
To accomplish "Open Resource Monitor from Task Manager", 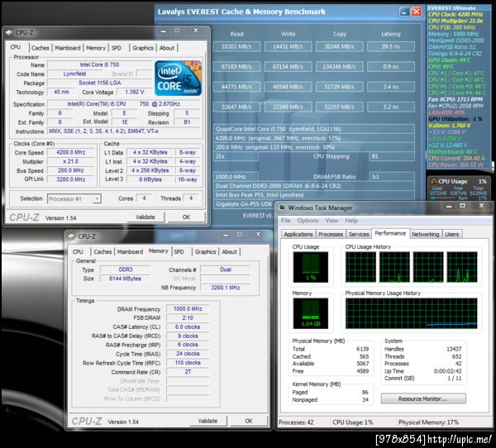I will [423, 399].
